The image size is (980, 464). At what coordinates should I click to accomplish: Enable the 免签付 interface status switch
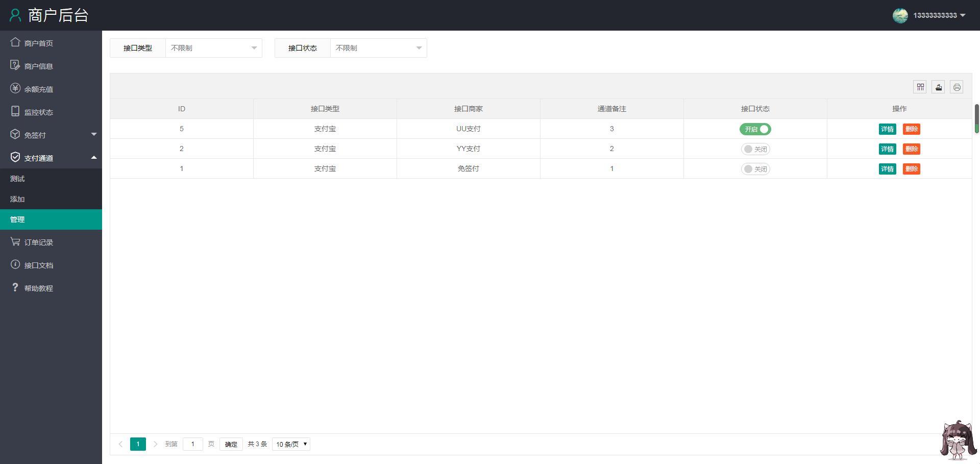(x=755, y=169)
